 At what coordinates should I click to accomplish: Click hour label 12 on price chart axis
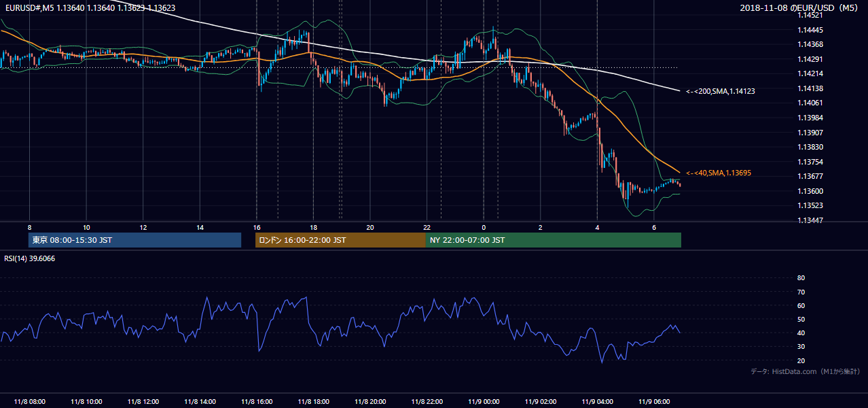(x=143, y=227)
